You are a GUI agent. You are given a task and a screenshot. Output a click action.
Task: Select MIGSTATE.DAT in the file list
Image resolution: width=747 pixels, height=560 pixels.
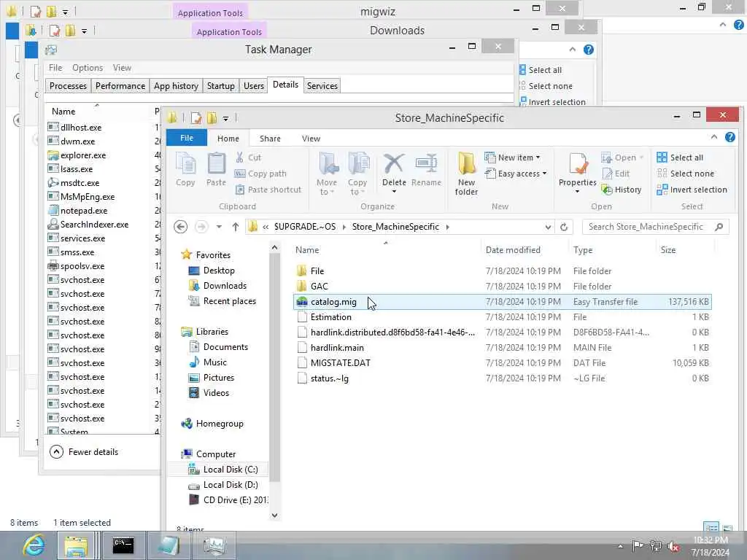503,363
